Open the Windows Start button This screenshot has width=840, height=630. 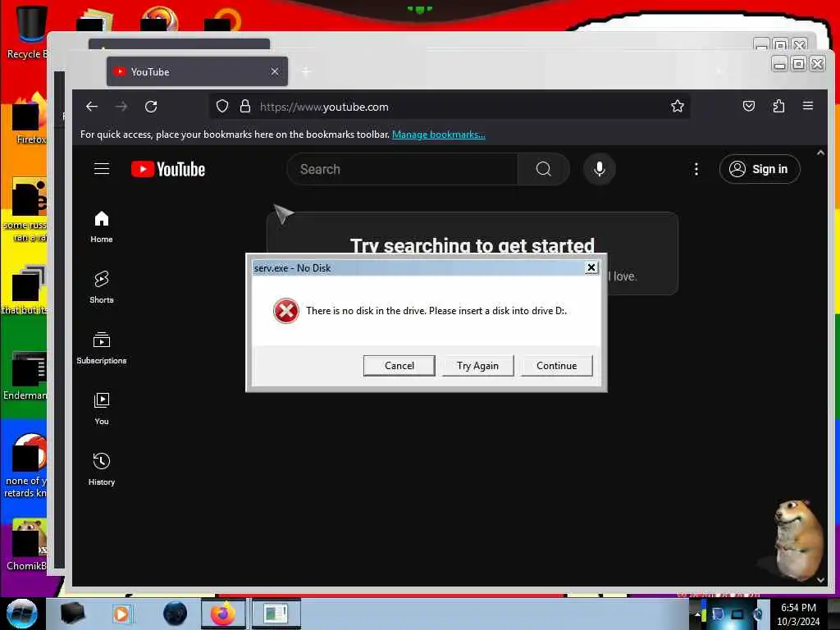pyautogui.click(x=21, y=614)
